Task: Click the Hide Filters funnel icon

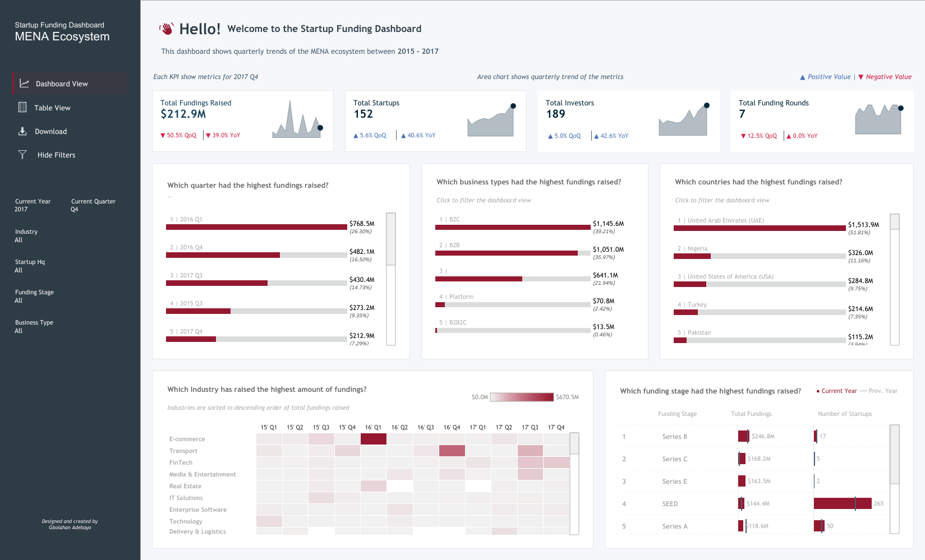Action: point(22,155)
